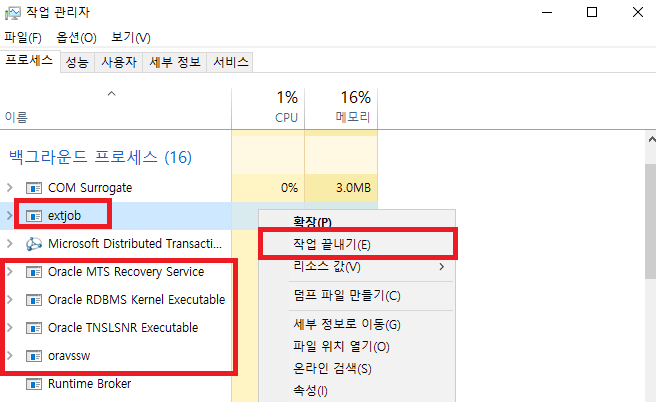Click the Runtime Broker process icon
Image resolution: width=656 pixels, height=402 pixels.
34,384
